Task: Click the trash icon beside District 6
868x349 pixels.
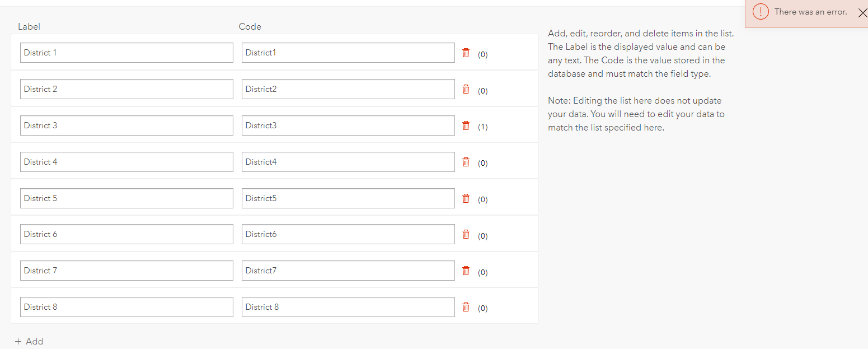Action: 466,234
